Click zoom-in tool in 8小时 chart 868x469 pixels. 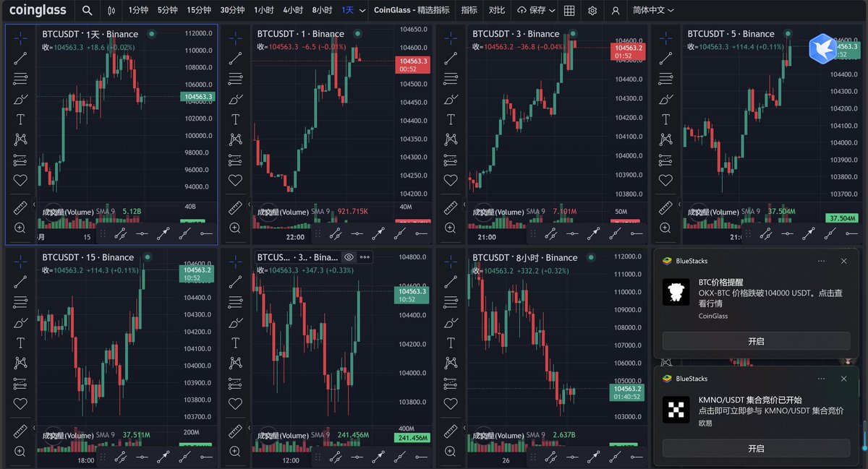pyautogui.click(x=451, y=451)
